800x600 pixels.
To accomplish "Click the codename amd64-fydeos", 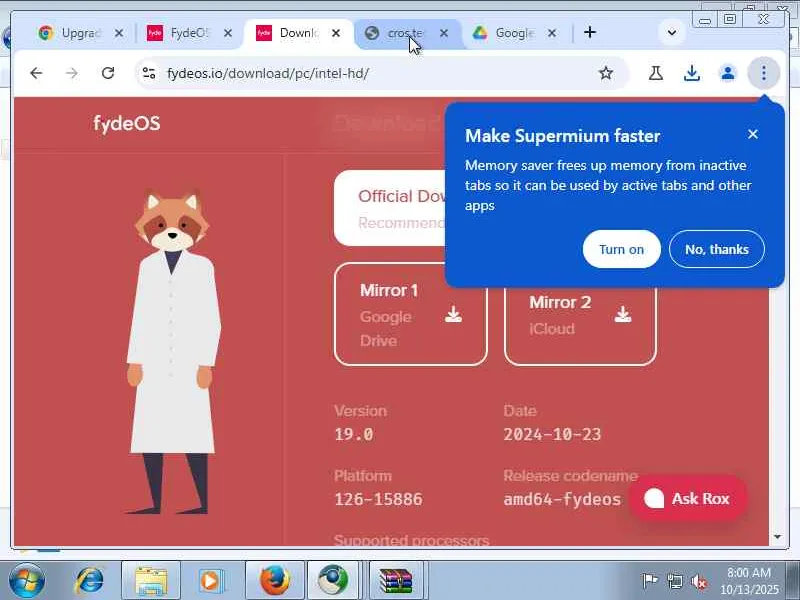I will click(x=562, y=499).
